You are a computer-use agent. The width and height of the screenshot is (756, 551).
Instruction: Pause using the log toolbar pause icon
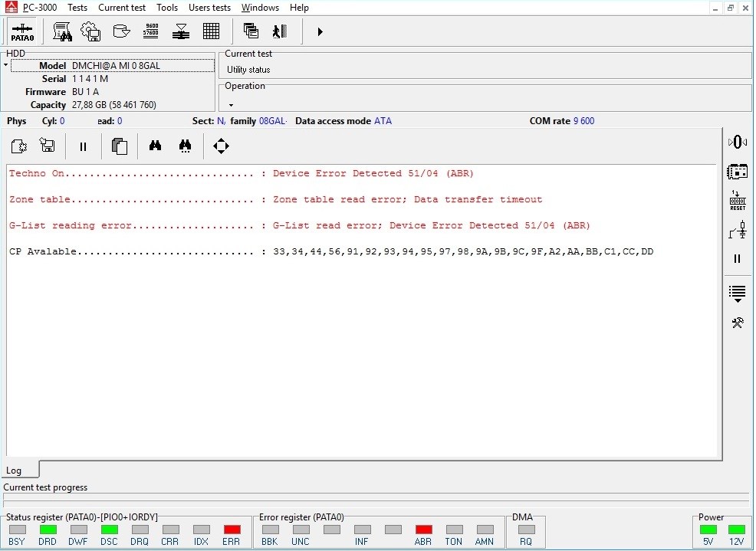pos(83,146)
